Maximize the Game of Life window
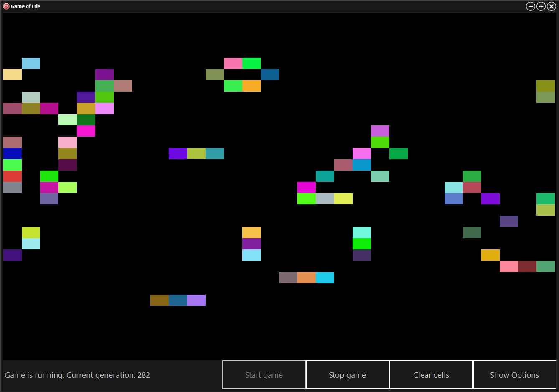This screenshot has width=559, height=392. (541, 6)
